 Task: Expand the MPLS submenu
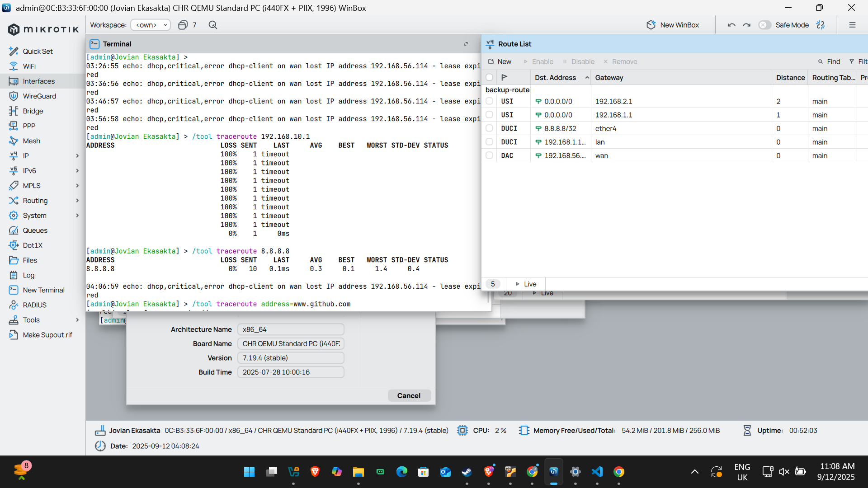coord(77,186)
